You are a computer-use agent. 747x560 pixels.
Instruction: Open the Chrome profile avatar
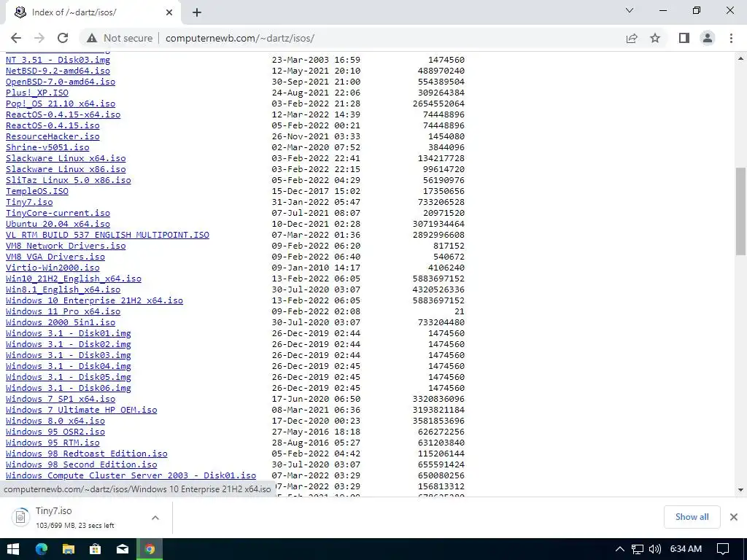coord(708,38)
